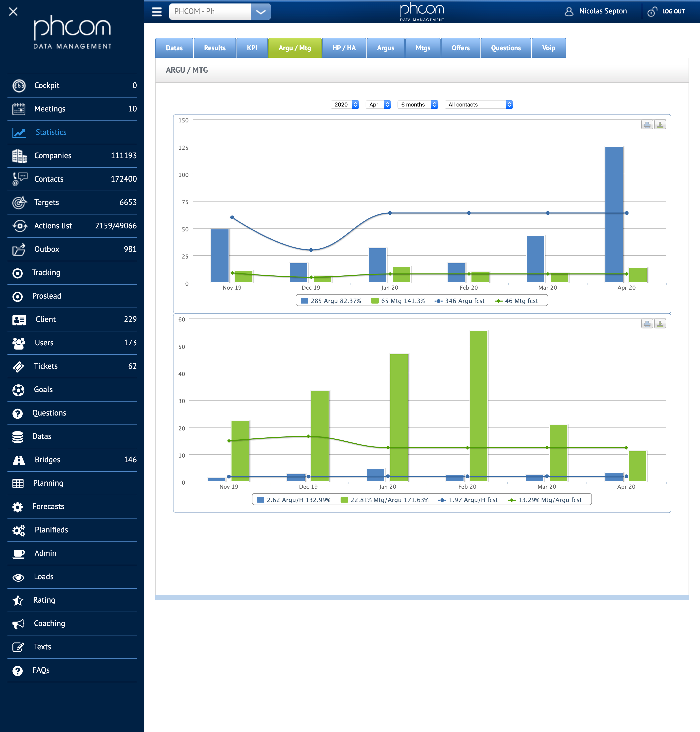Click the print icon on top chart

pyautogui.click(x=647, y=125)
